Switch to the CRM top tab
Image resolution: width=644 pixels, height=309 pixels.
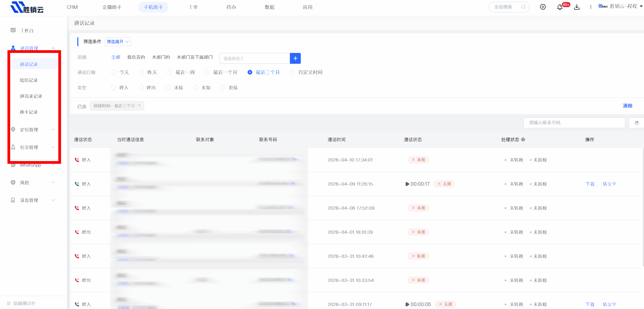point(72,7)
